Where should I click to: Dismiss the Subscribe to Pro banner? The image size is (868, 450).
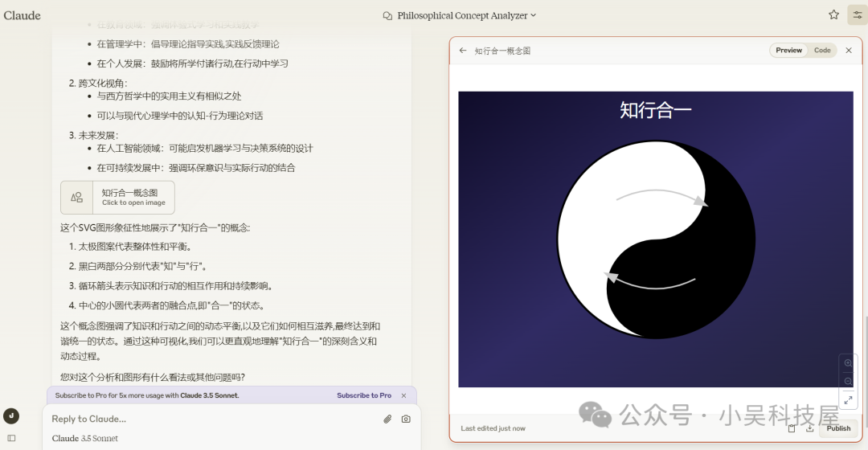[x=403, y=395]
